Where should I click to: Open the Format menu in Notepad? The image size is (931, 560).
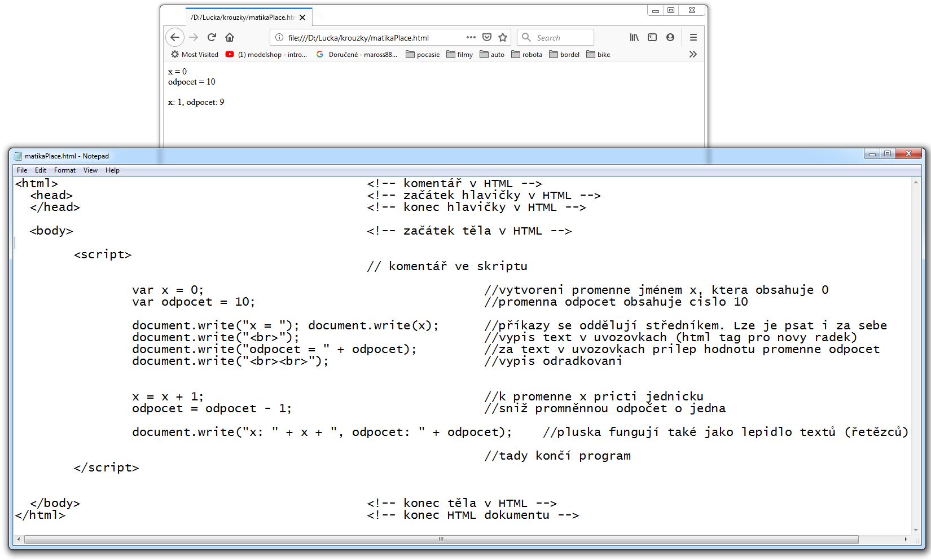coord(64,170)
